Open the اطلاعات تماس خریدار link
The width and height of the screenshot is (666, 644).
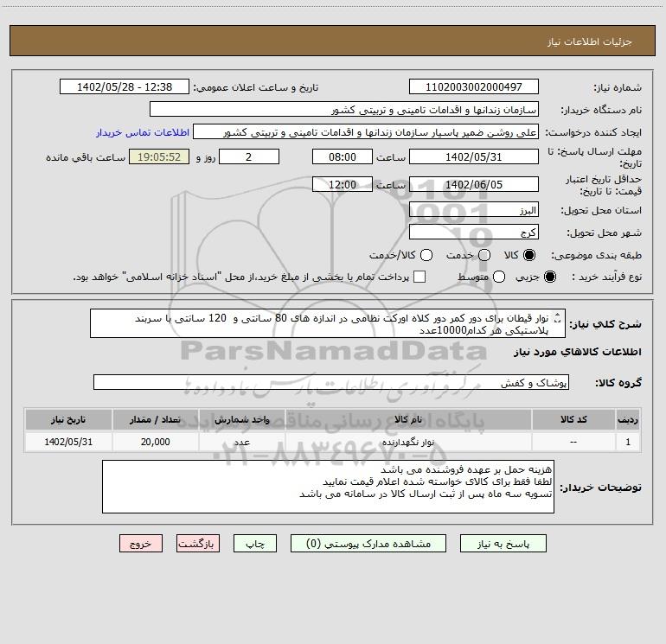click(x=143, y=132)
